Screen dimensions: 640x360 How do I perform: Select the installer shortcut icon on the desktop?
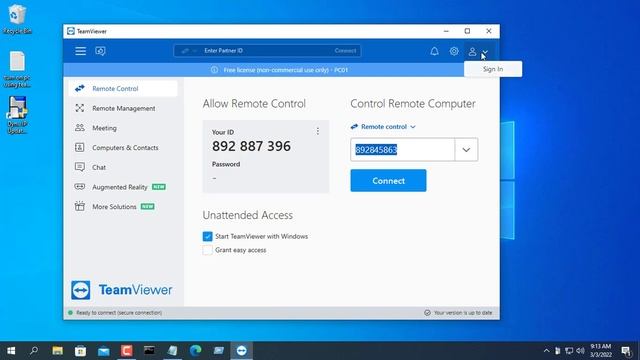(x=17, y=115)
